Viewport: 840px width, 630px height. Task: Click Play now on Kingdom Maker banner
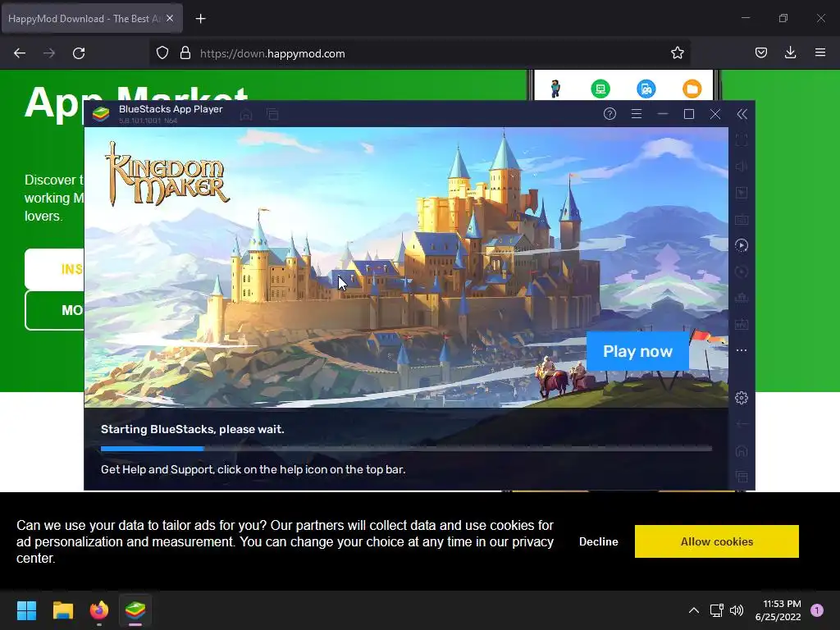tap(637, 351)
